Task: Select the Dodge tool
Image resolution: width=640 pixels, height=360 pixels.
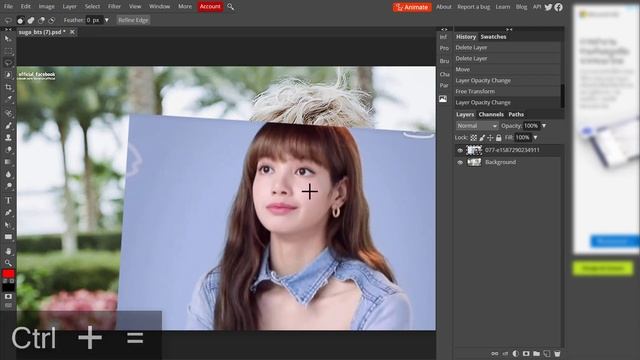Action: tap(8, 186)
